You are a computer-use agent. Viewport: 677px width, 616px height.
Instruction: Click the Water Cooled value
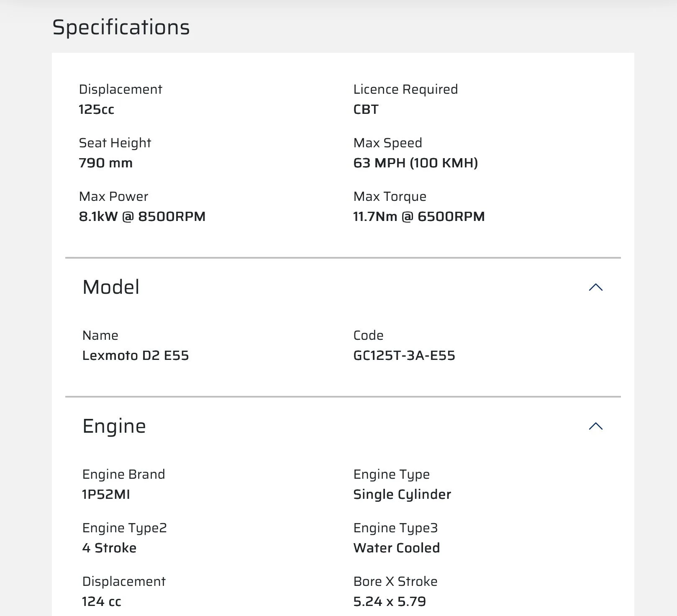coord(396,548)
